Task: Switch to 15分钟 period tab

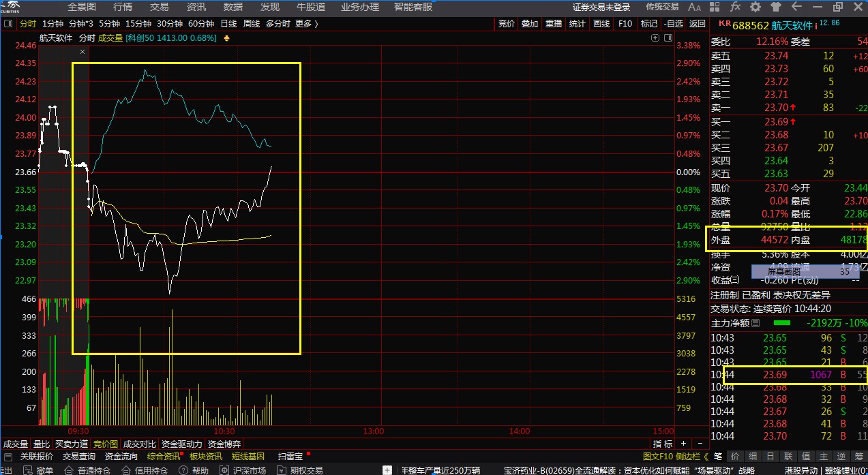Action: click(138, 24)
